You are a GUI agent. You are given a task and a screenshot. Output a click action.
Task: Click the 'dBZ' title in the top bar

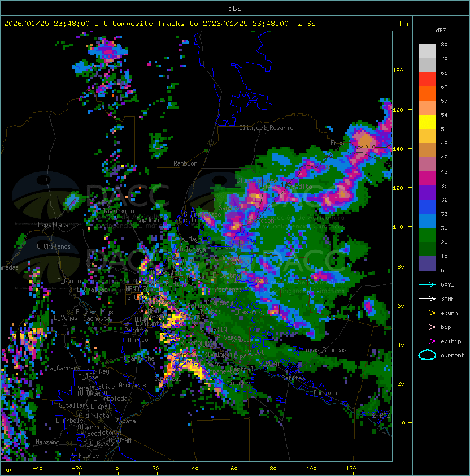tap(235, 8)
